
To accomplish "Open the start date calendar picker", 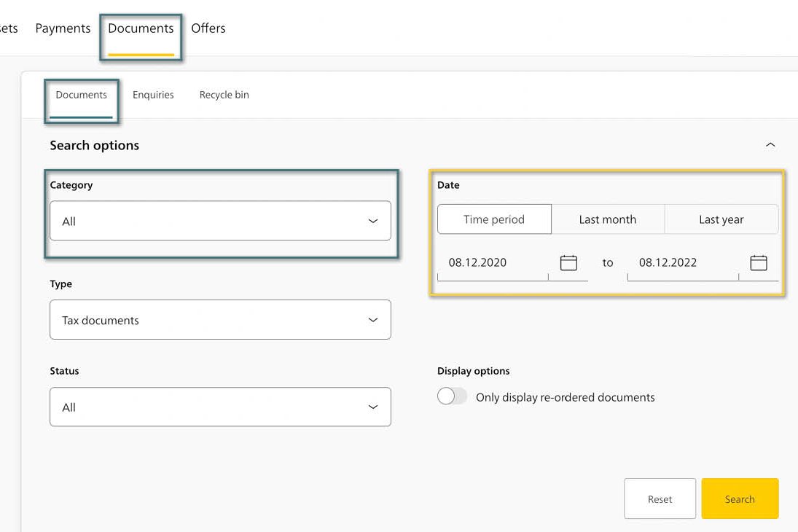I will pos(568,262).
